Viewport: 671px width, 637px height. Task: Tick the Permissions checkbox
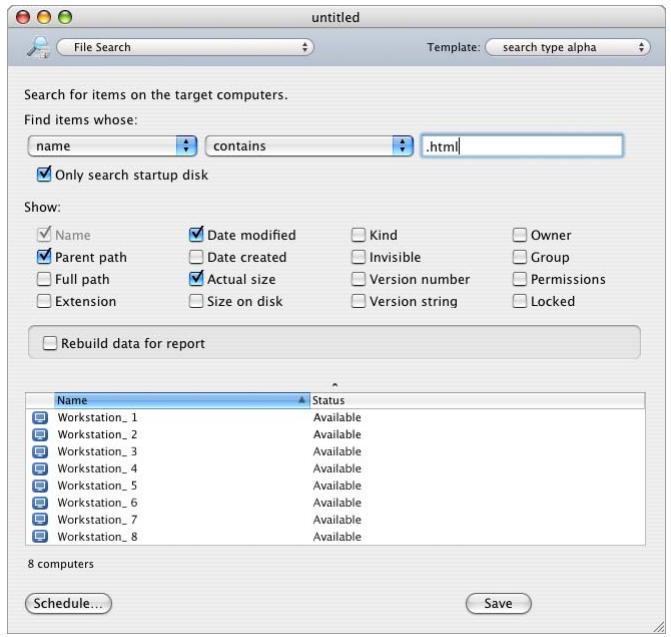tap(520, 279)
